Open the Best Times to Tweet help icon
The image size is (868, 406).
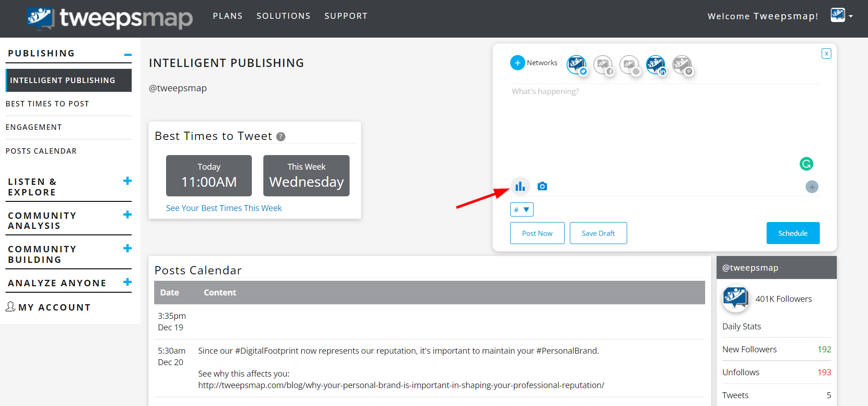pos(281,137)
